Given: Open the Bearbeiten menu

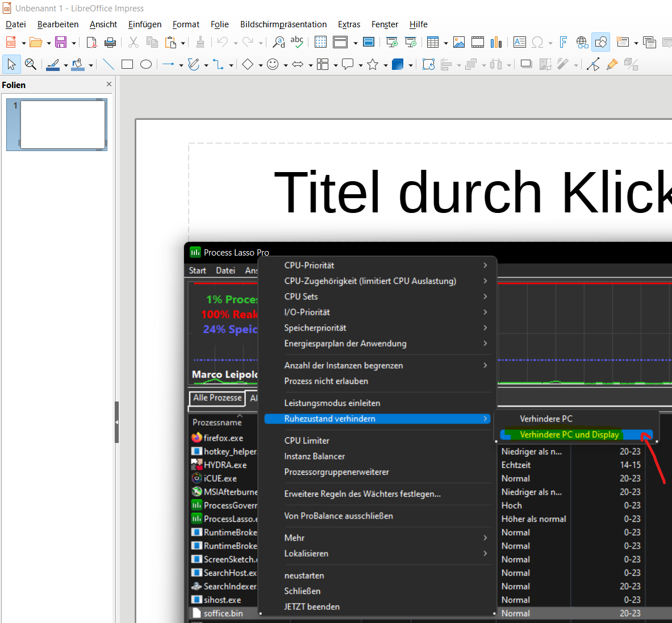Looking at the screenshot, I should pos(58,24).
